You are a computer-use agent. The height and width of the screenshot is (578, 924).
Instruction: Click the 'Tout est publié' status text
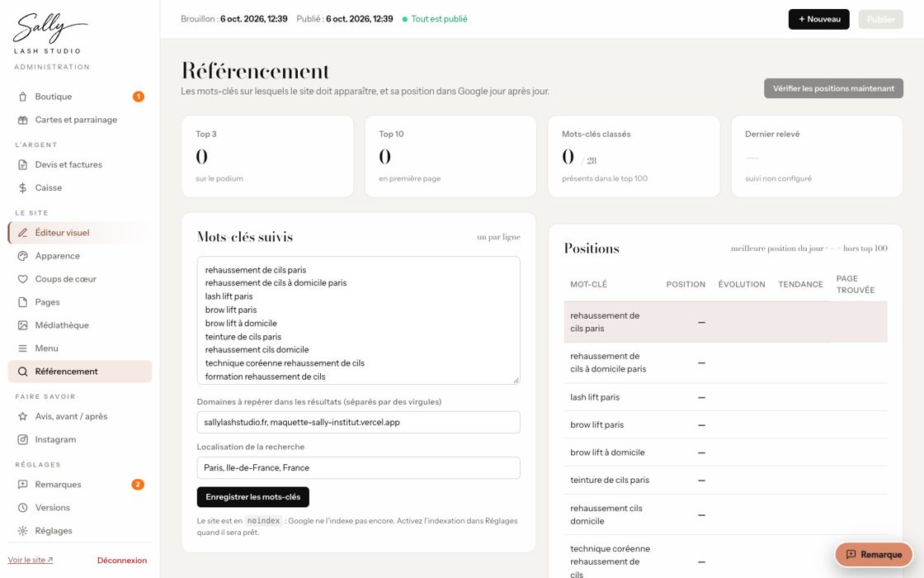coord(439,19)
